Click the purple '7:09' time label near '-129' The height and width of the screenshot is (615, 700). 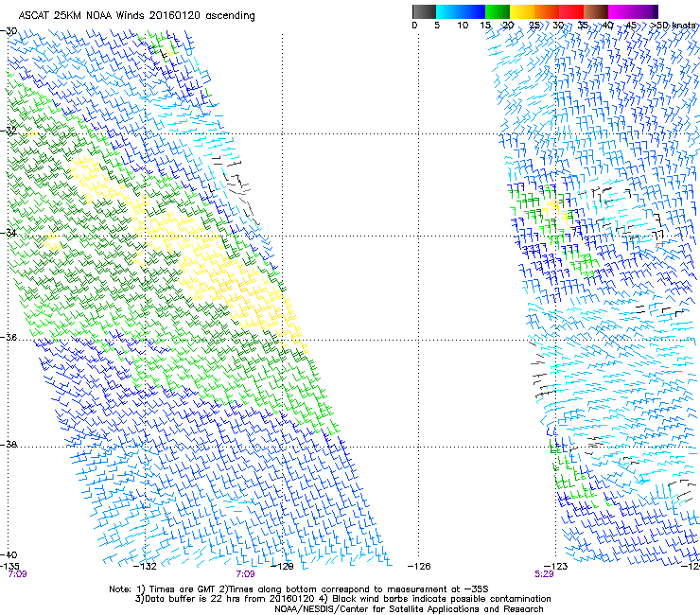(x=246, y=574)
